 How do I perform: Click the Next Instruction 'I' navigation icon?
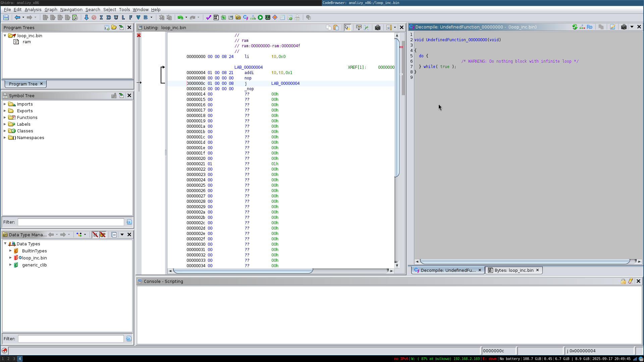(x=101, y=17)
